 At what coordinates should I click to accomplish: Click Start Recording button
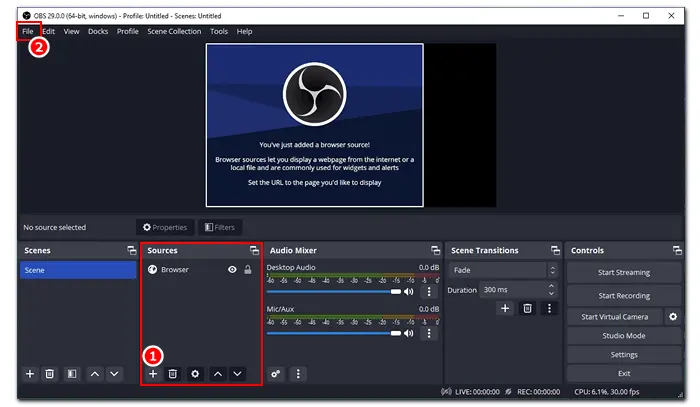(x=624, y=296)
